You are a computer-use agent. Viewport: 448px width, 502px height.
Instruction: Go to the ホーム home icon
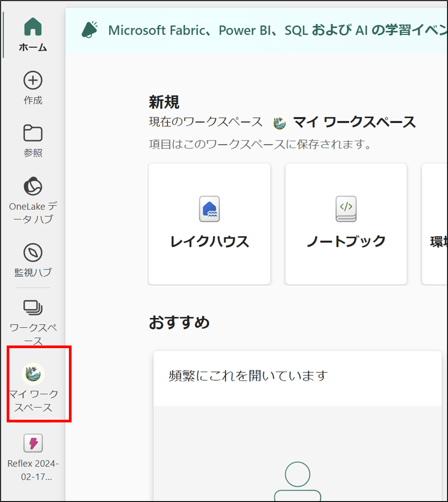click(x=32, y=27)
